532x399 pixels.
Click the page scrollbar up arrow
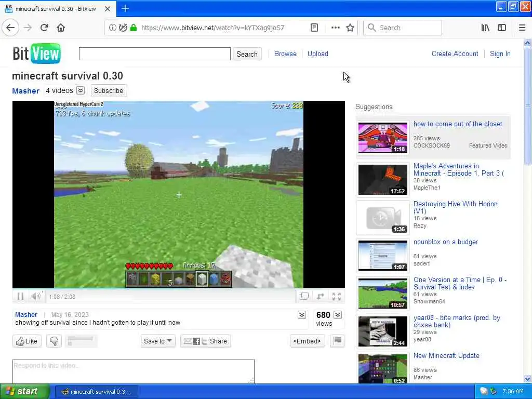[x=528, y=43]
